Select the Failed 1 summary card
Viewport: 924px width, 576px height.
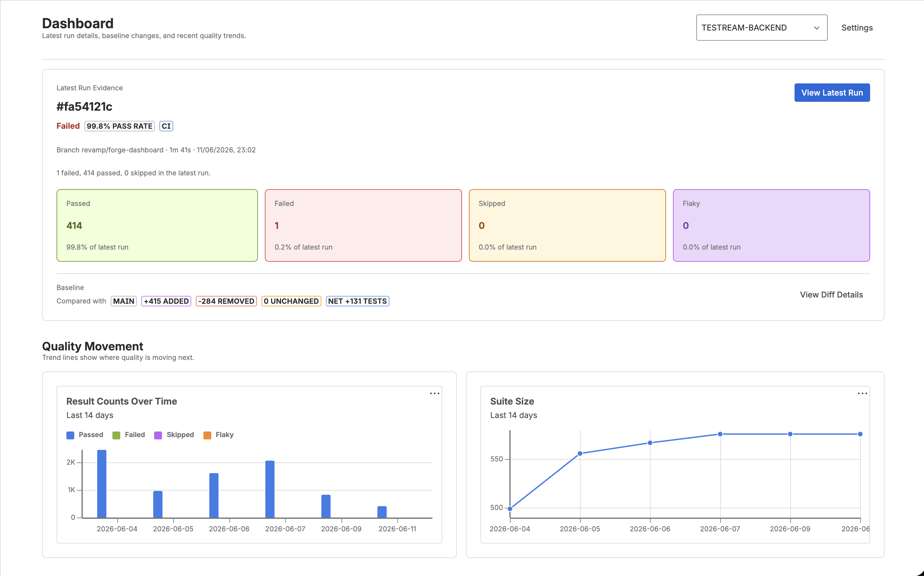click(x=363, y=225)
